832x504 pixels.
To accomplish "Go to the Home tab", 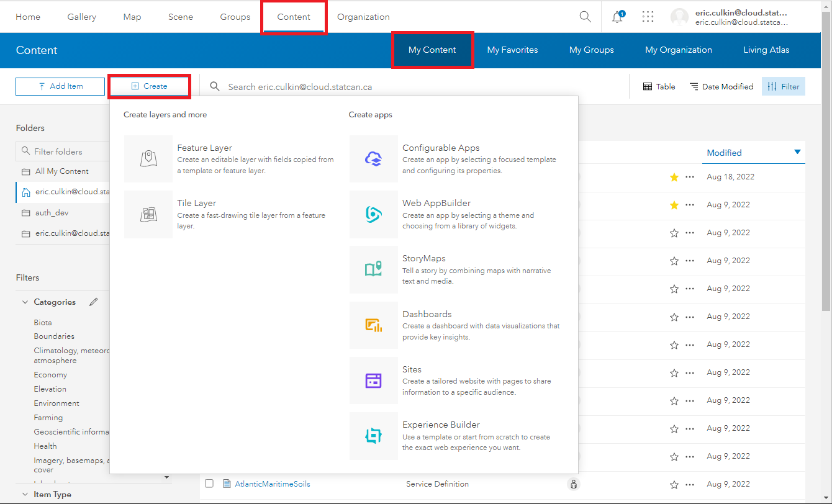I will pos(28,17).
